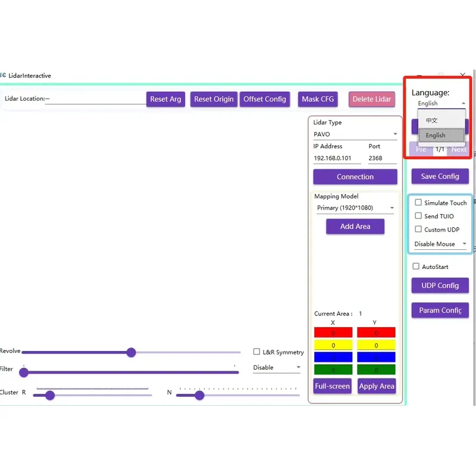Image resolution: width=476 pixels, height=476 pixels.
Task: Click the Delete Lidar button
Action: 371,99
